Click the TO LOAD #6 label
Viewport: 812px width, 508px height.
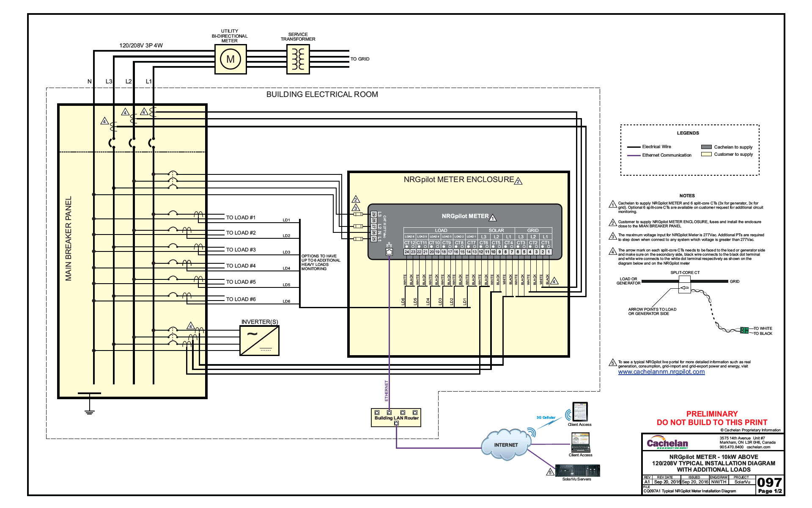point(241,299)
